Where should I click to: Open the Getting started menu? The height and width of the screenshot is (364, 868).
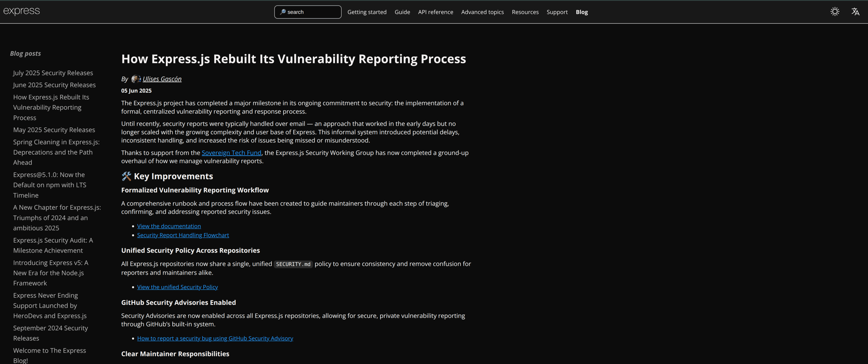367,12
